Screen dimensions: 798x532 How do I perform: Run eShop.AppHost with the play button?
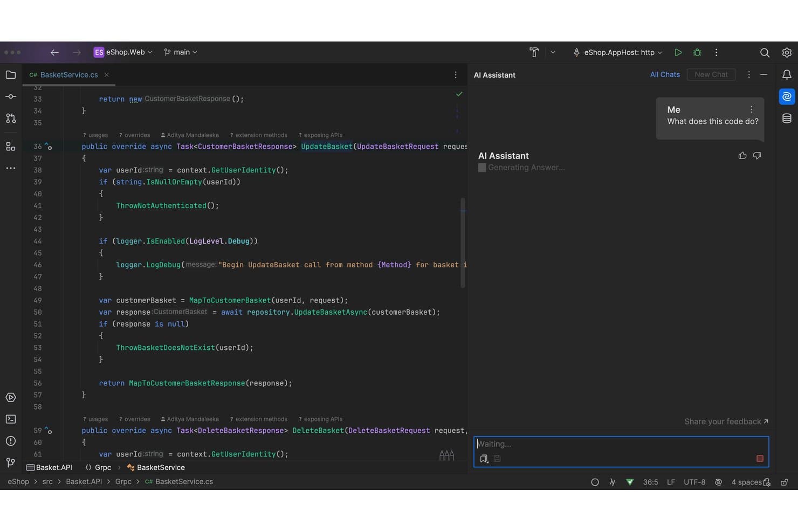[678, 52]
